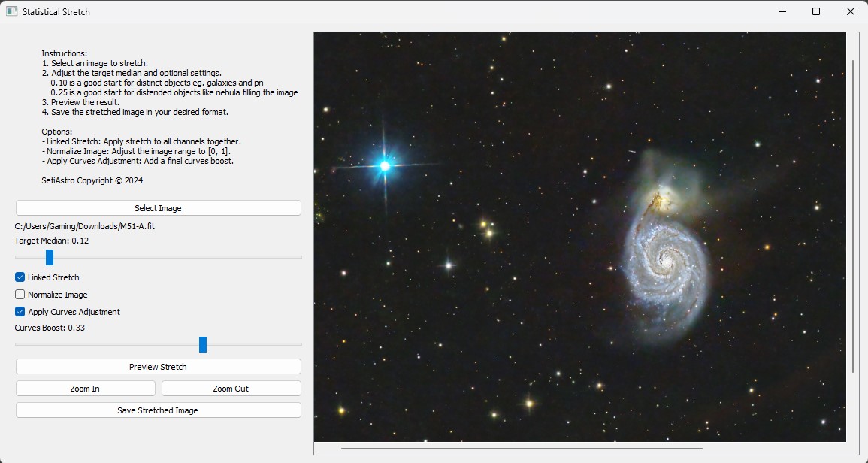Screen dimensions: 868x463
Task: Click the Curves Boost slider handle
Action: 203,344
